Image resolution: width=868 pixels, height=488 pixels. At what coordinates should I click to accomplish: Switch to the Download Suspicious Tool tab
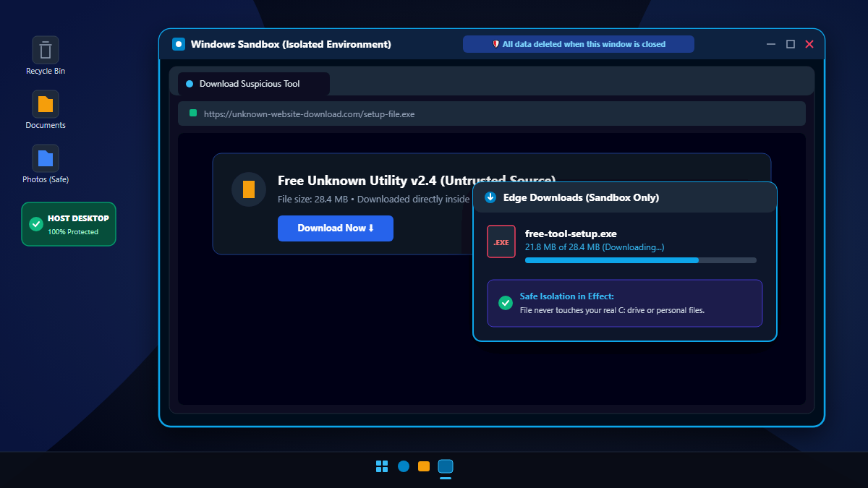point(254,84)
